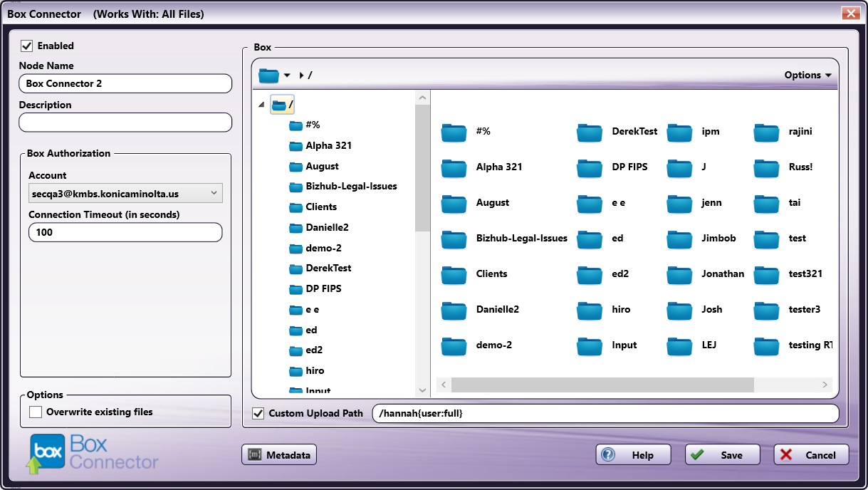Open Danielle2 folder icon in grid pane
The width and height of the screenshot is (868, 490).
(x=453, y=310)
